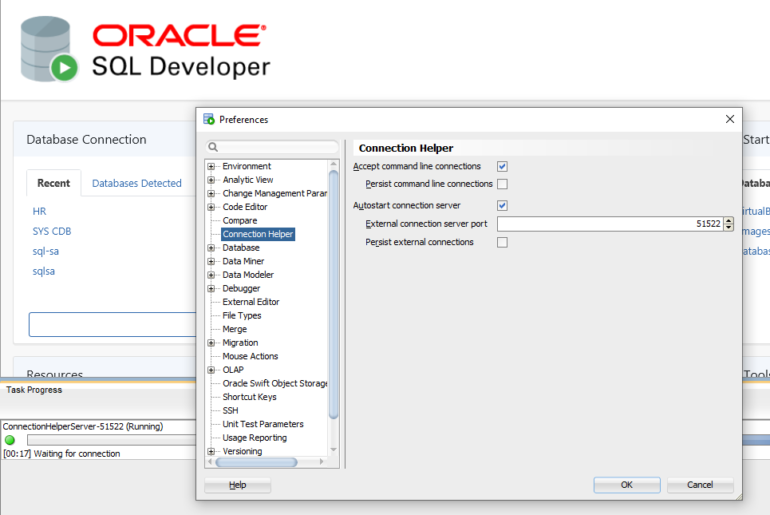This screenshot has width=770, height=515.
Task: Click the Help button
Action: [x=238, y=485]
